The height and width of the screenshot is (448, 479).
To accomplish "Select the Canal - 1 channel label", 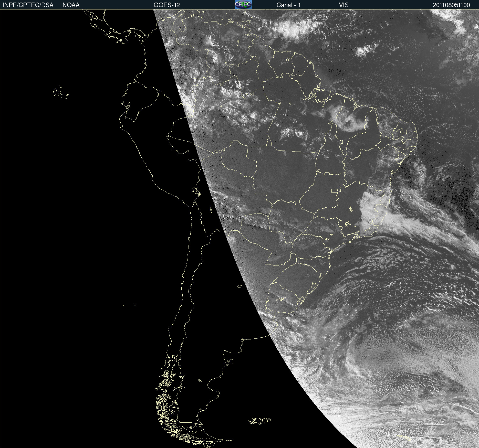I will click(289, 5).
